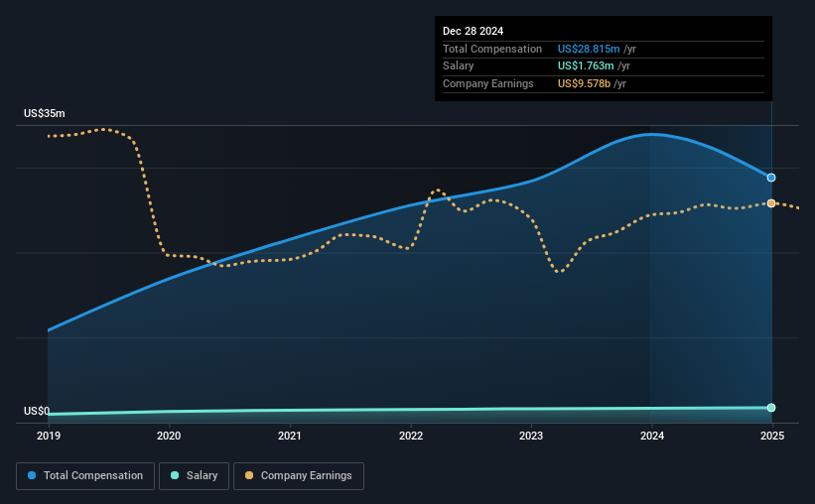Image resolution: width=815 pixels, height=504 pixels.
Task: Click the teal dot in Salary legend
Action: (175, 475)
